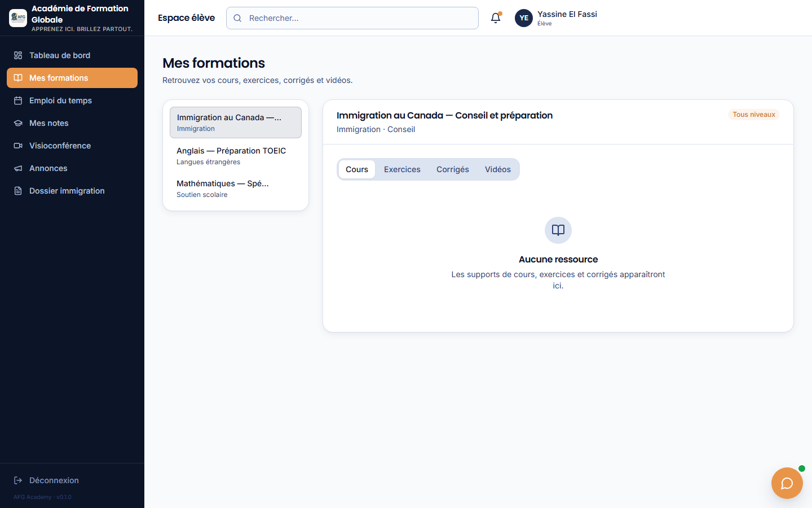Click the Visioconférence camera icon

pos(18,146)
